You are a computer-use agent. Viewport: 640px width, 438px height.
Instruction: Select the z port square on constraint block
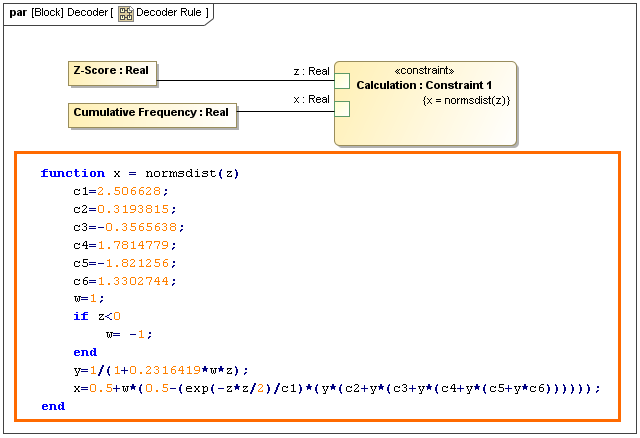(342, 82)
